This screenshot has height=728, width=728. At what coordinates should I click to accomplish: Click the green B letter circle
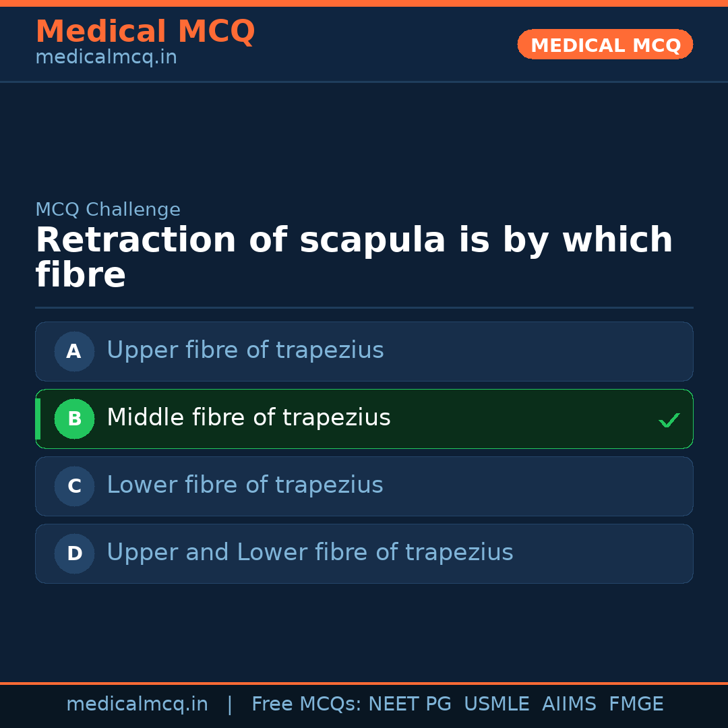pos(74,419)
